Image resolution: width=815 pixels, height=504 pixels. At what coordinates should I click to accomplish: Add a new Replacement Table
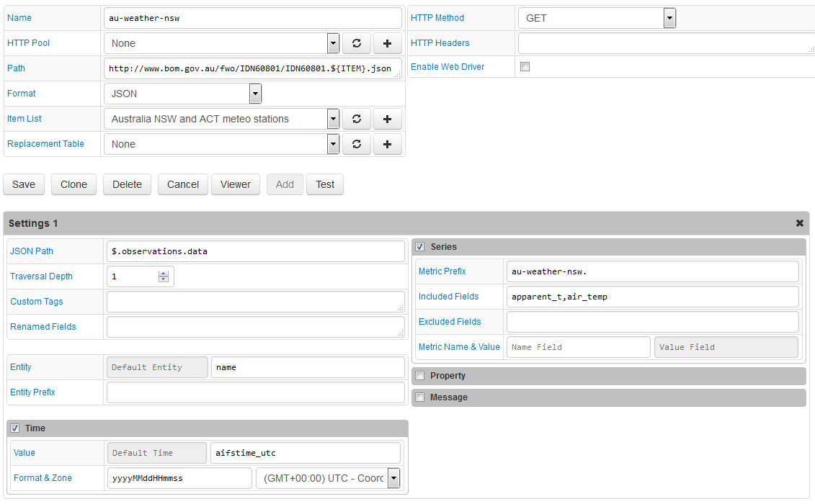coord(387,144)
